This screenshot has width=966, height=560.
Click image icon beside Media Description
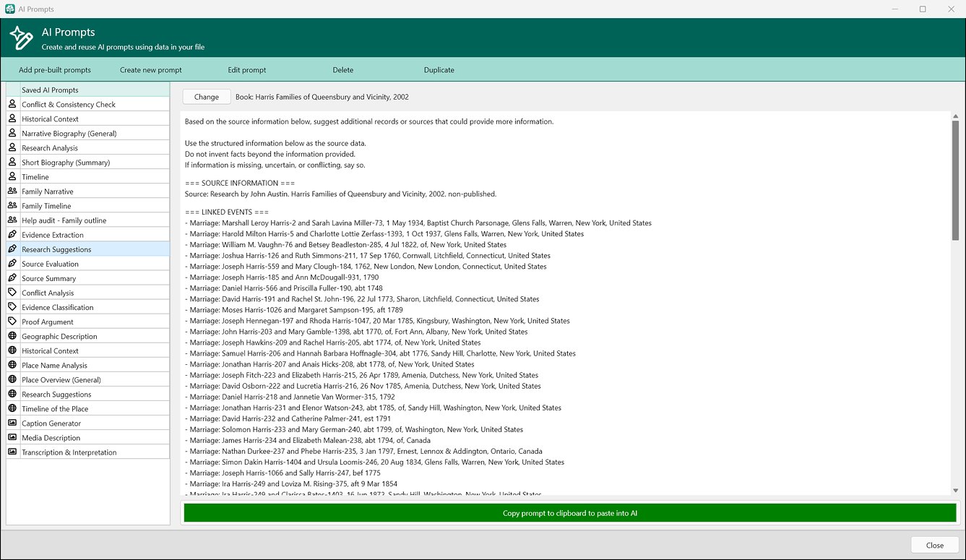pos(12,436)
